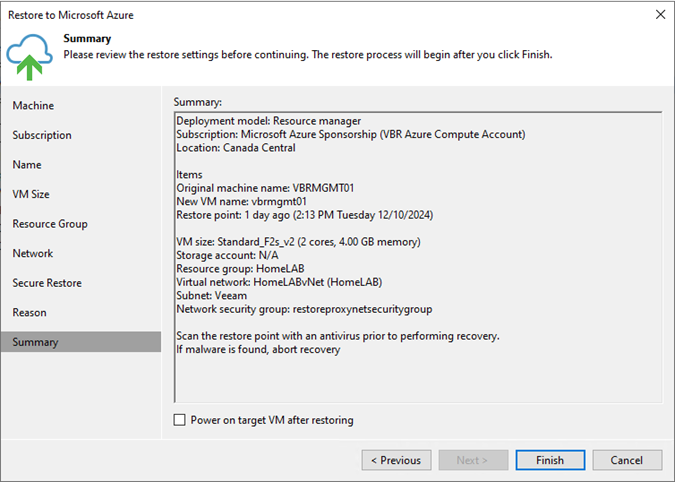The width and height of the screenshot is (675, 482).
Task: Click the Summary: label above the text box
Action: click(198, 102)
